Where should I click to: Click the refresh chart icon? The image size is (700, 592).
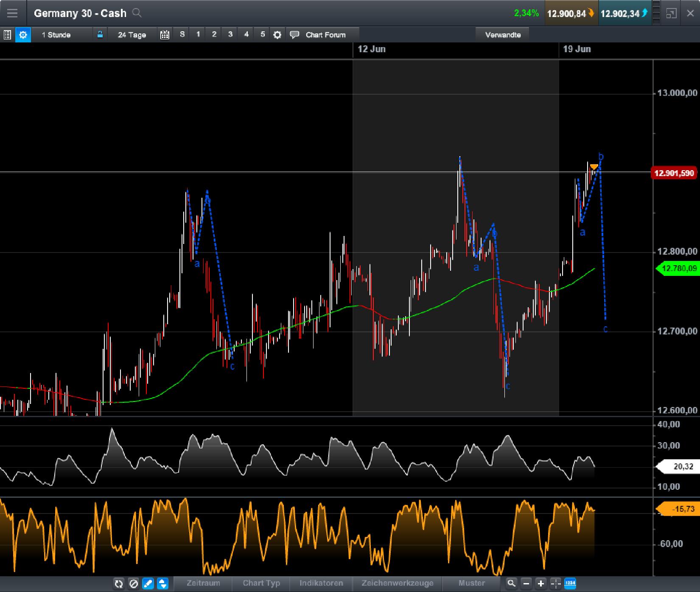point(119,584)
